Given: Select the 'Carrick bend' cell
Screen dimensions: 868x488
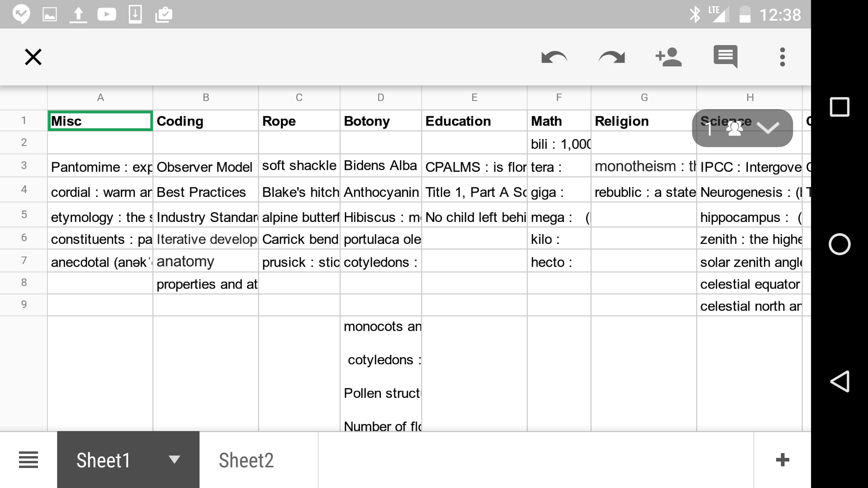Looking at the screenshot, I should coord(299,238).
